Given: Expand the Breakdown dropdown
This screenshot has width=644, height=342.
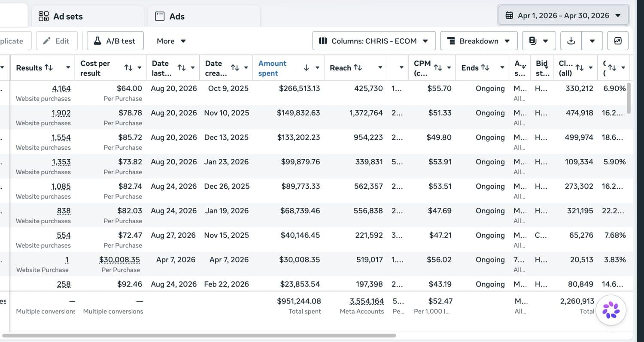Looking at the screenshot, I should pyautogui.click(x=479, y=41).
